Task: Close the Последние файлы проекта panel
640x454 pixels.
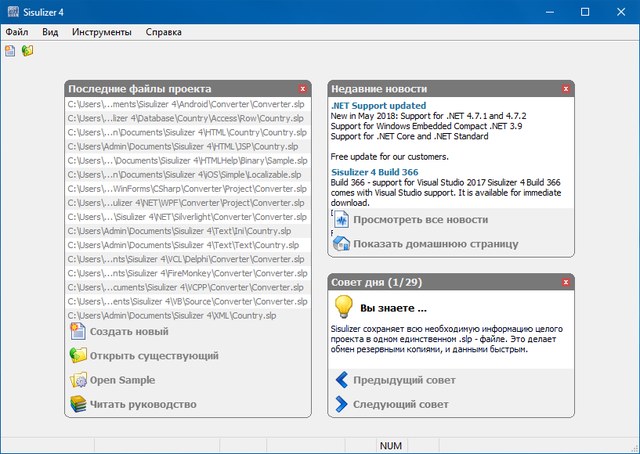Action: [x=302, y=89]
